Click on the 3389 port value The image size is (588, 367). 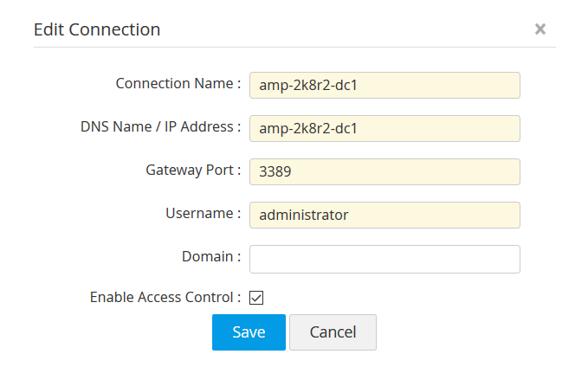pos(275,172)
